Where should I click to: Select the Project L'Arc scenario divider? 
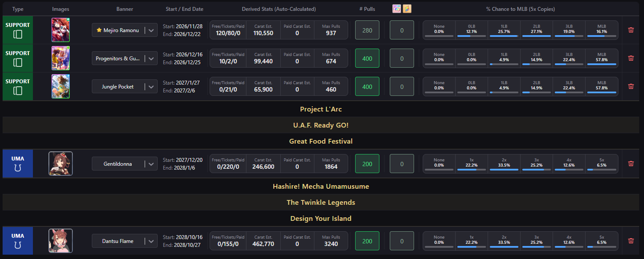(x=321, y=109)
